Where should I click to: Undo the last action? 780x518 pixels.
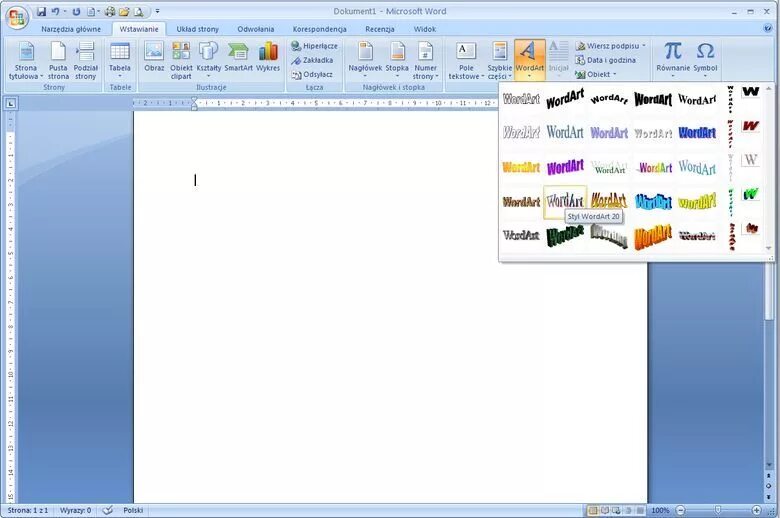(56, 11)
